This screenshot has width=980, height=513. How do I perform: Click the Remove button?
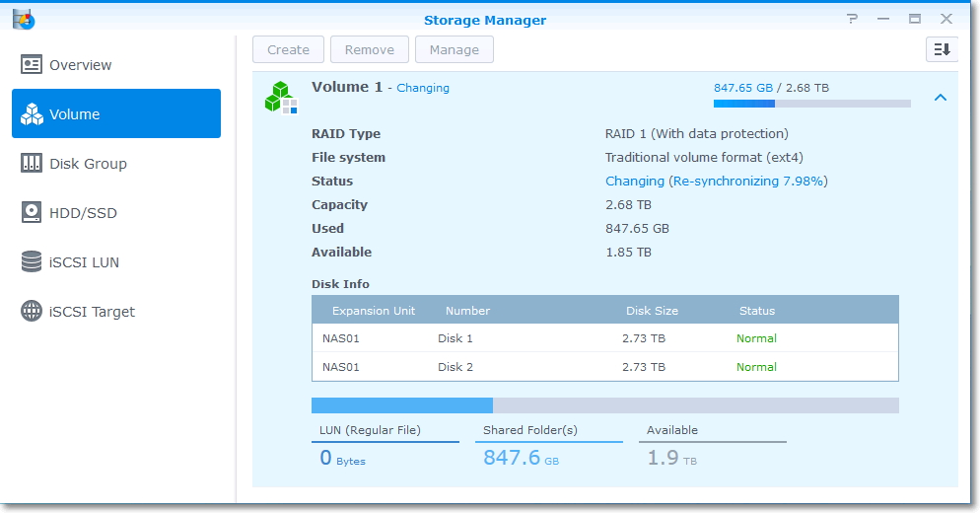370,49
